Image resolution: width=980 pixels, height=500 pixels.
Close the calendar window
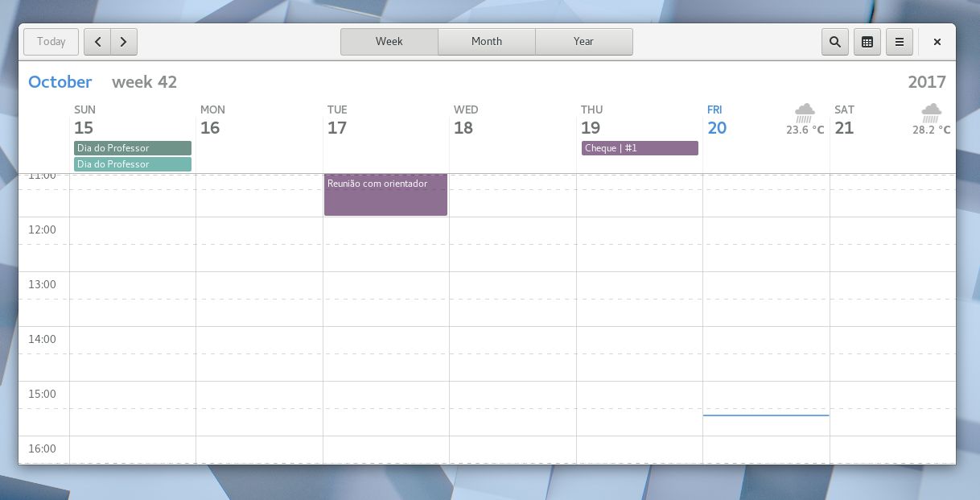point(937,42)
